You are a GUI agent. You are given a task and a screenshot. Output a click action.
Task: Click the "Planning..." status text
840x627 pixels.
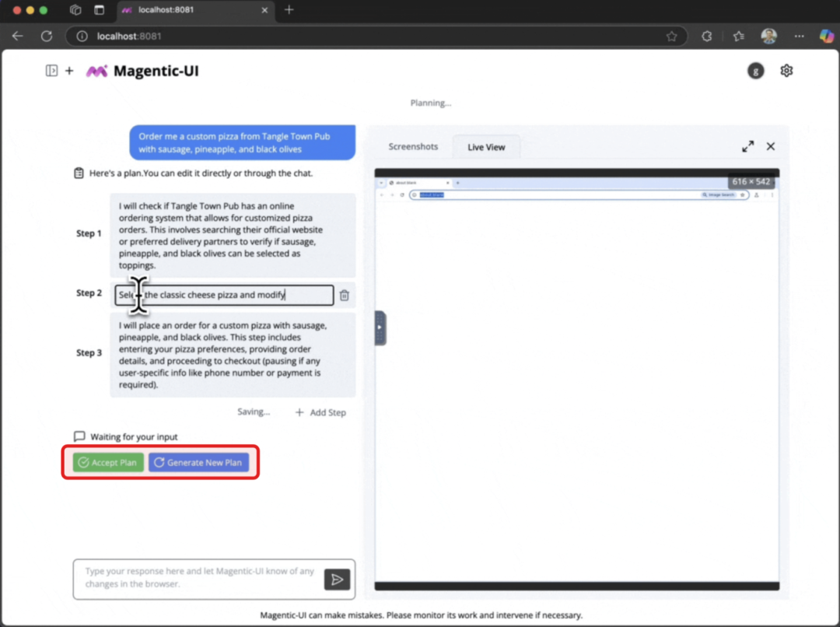coord(431,103)
